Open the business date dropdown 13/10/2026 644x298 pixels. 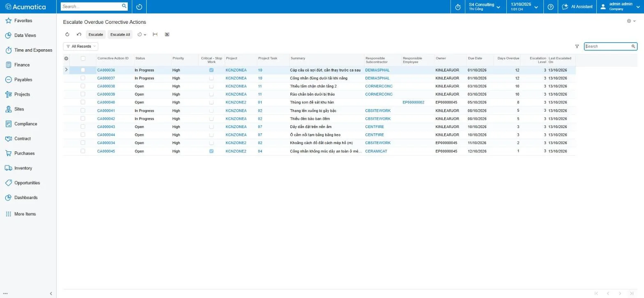tap(524, 7)
